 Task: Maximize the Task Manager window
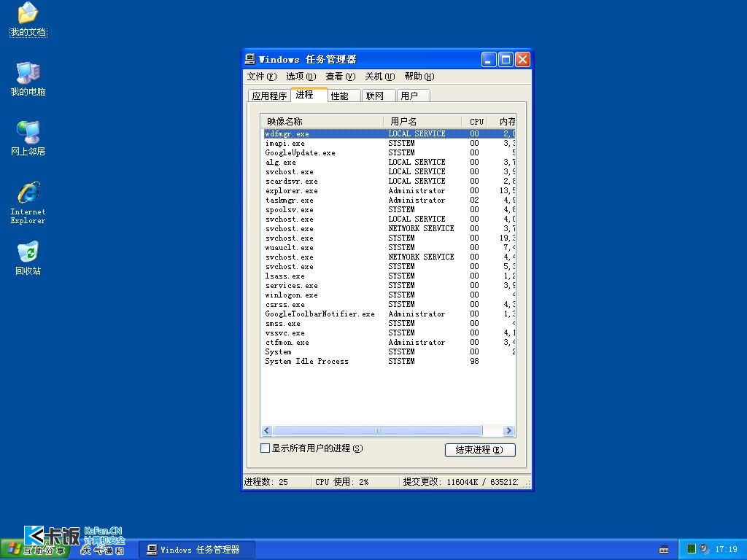tap(506, 60)
